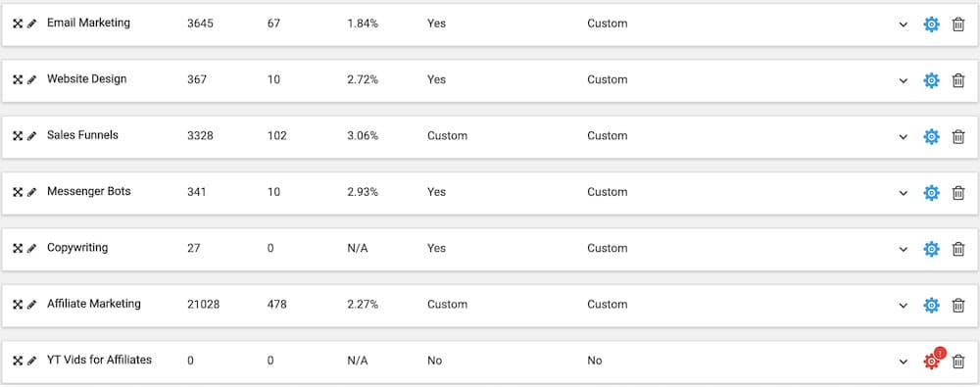Delete the Website Design row
This screenshot has width=980, height=387.
pyautogui.click(x=958, y=80)
